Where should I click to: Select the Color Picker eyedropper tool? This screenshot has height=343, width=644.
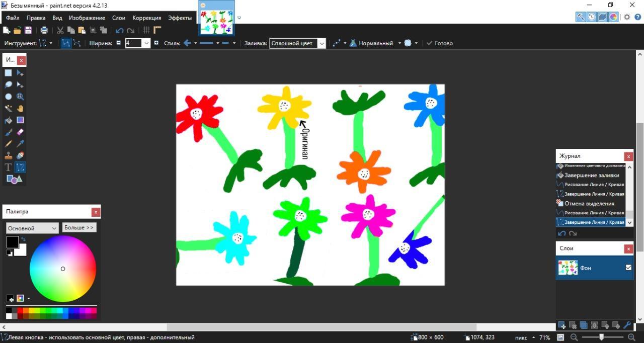pyautogui.click(x=20, y=144)
